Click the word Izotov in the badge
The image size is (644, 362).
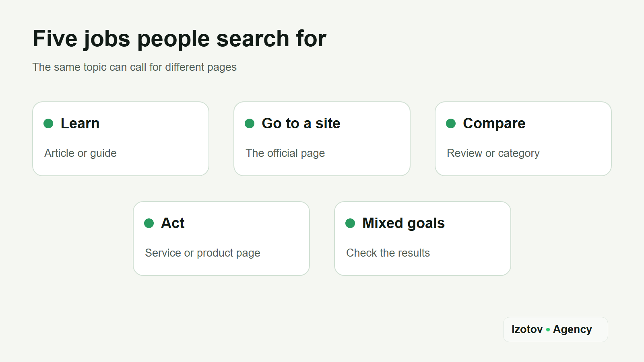pos(527,329)
